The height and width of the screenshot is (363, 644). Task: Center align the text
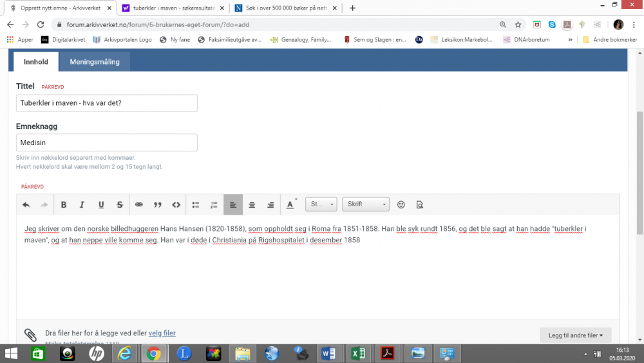coord(252,205)
